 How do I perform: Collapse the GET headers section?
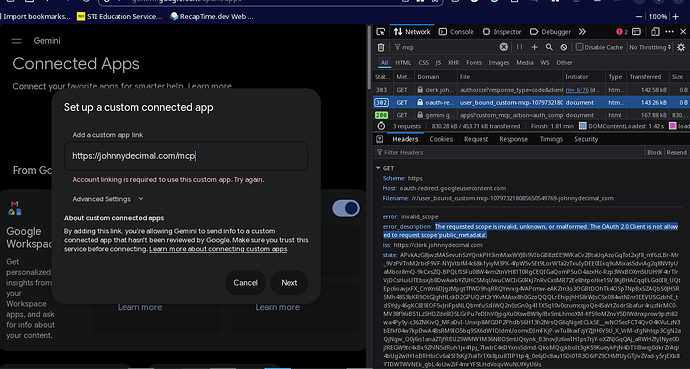pos(378,168)
